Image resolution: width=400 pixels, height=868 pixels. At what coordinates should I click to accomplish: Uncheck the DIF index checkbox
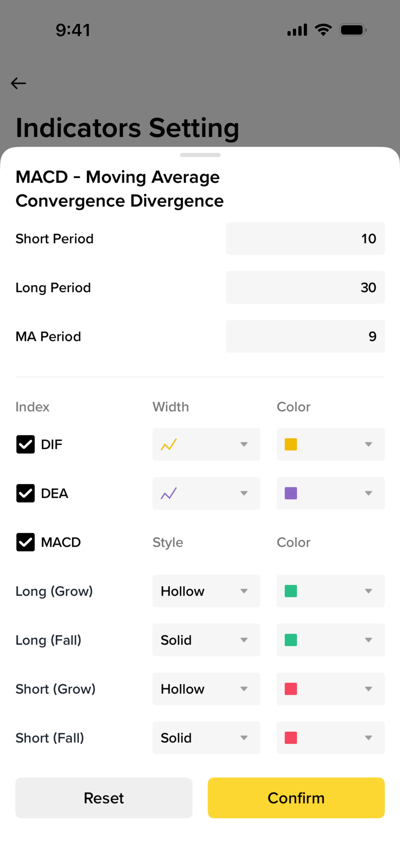pyautogui.click(x=25, y=444)
